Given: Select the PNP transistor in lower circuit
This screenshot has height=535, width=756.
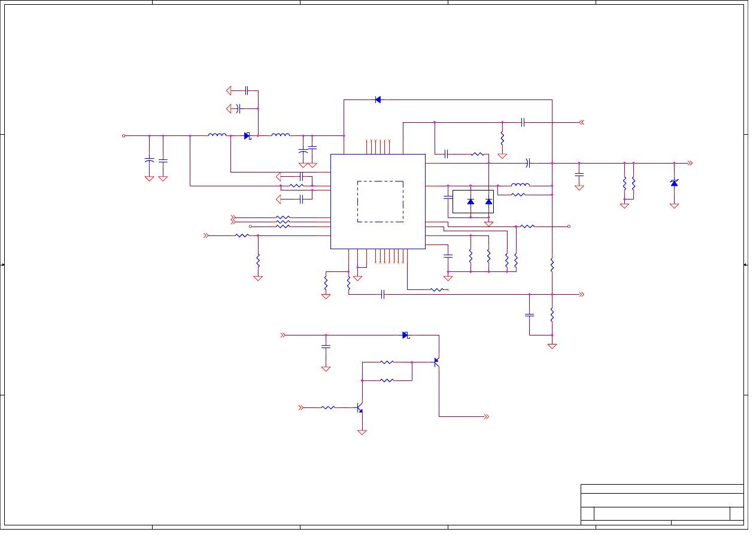Looking at the screenshot, I should [437, 361].
